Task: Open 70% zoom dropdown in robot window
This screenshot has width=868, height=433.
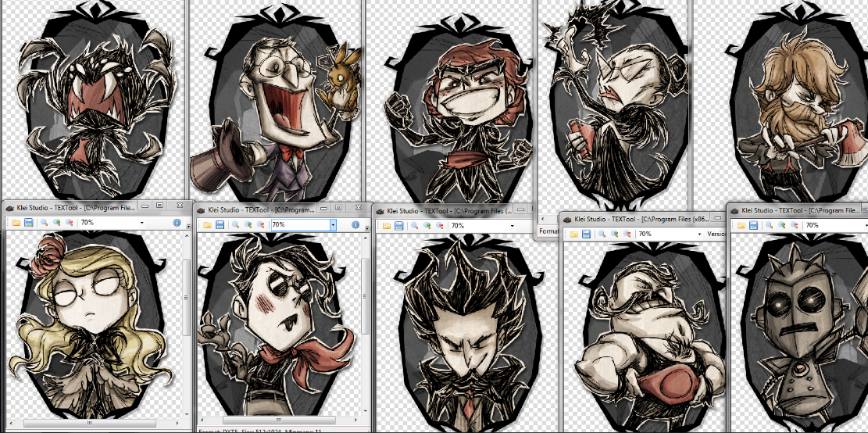Action: click(866, 225)
